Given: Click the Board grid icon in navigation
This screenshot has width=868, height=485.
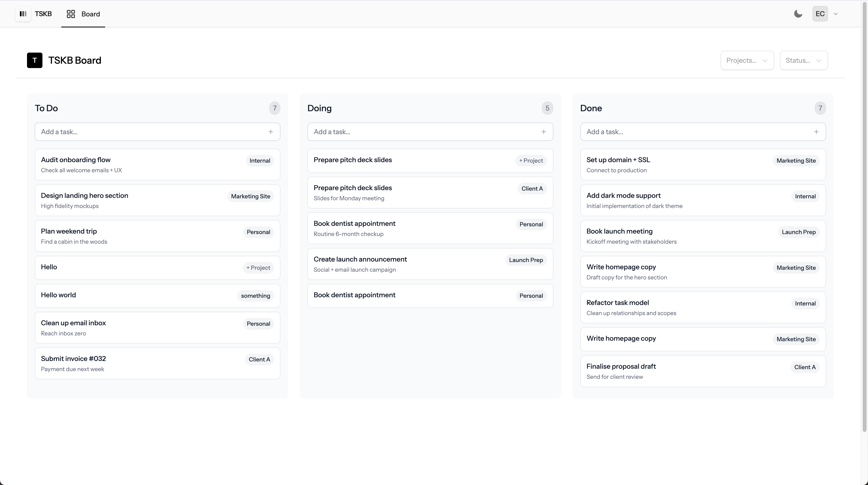Looking at the screenshot, I should [71, 14].
